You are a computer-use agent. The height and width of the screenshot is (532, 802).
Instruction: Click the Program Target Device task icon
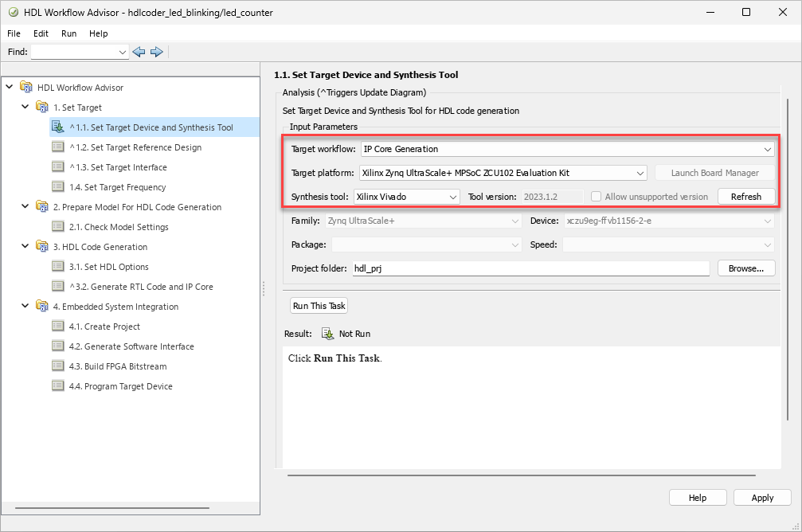click(57, 386)
